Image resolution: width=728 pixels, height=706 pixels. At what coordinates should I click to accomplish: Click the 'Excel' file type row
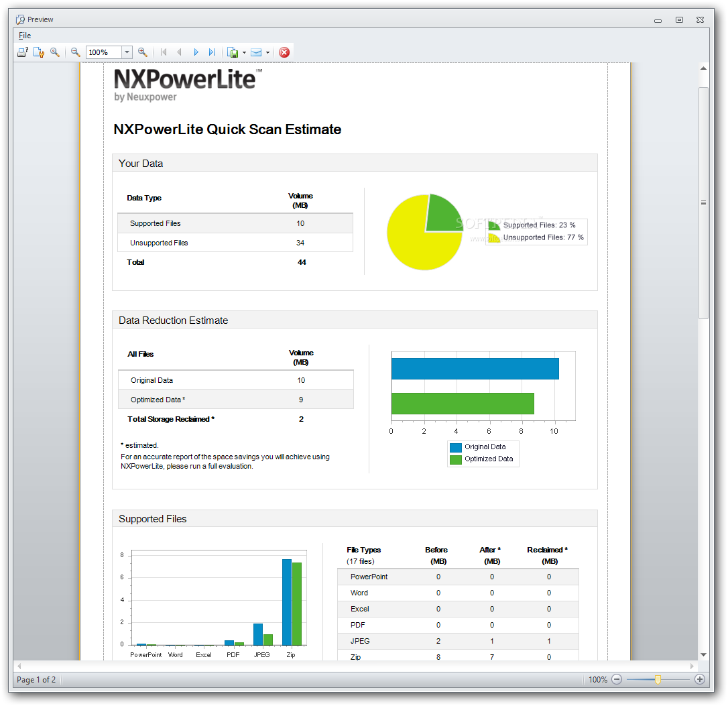click(458, 609)
